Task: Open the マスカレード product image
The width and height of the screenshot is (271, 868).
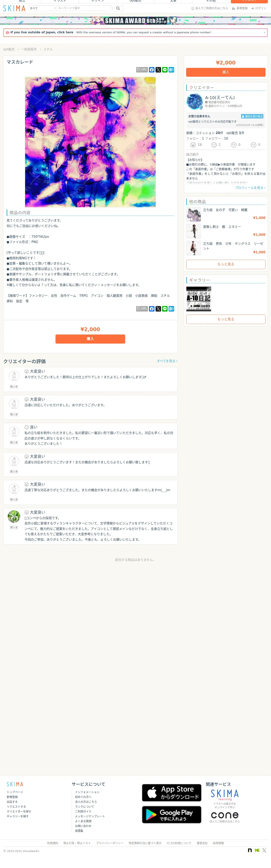Action: coord(90,142)
